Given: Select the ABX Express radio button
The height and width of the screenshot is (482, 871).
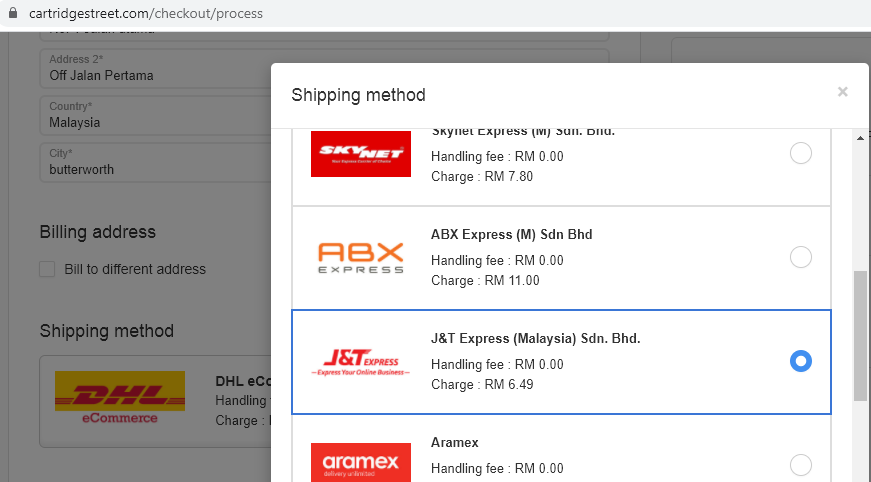Looking at the screenshot, I should [x=800, y=257].
